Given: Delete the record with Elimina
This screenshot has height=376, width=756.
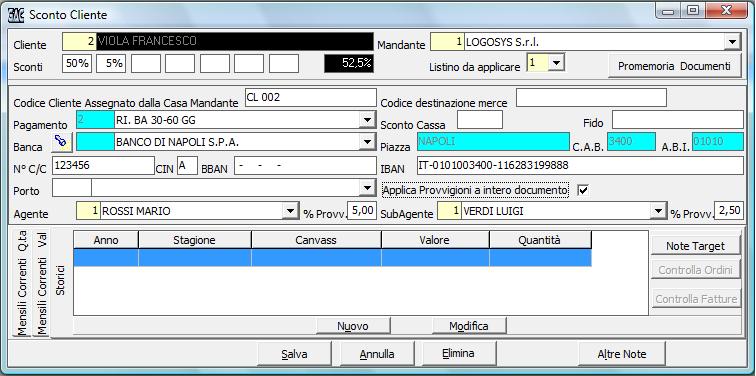Looking at the screenshot, I should [x=458, y=353].
